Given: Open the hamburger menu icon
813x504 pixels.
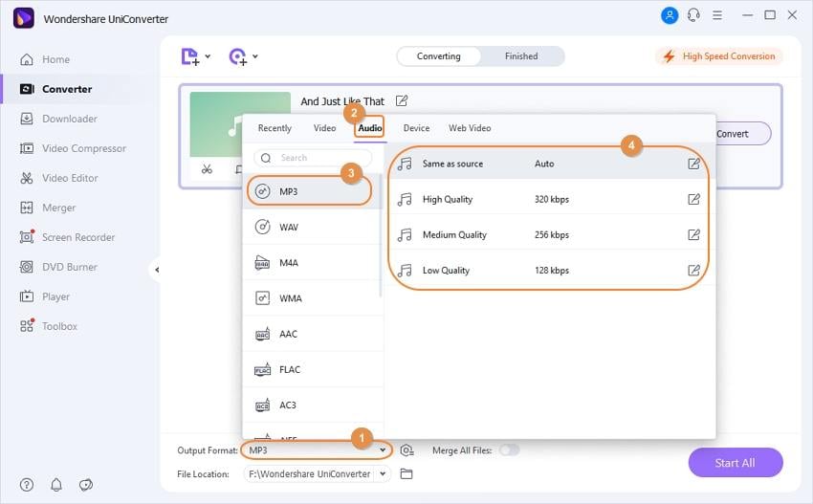Looking at the screenshot, I should tap(717, 15).
